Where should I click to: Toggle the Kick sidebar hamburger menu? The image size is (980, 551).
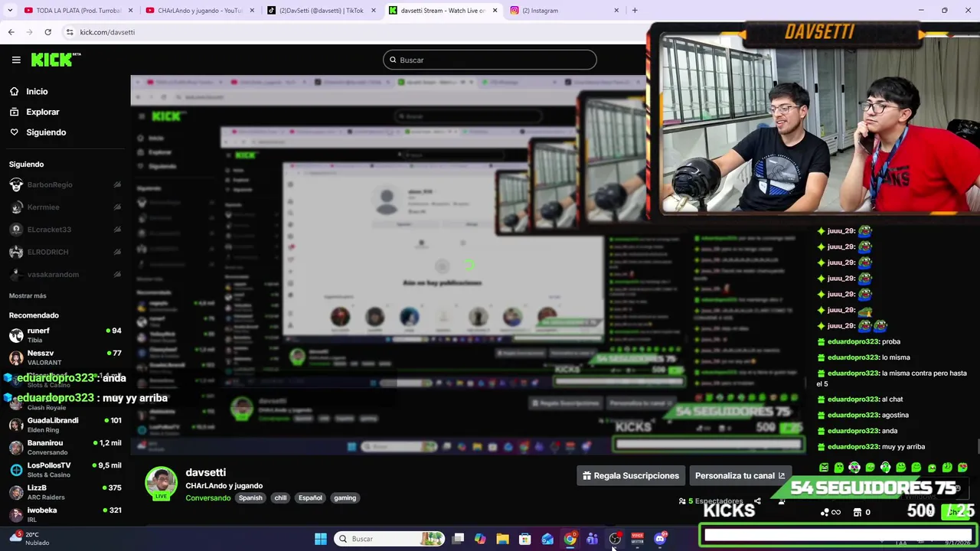16,60
